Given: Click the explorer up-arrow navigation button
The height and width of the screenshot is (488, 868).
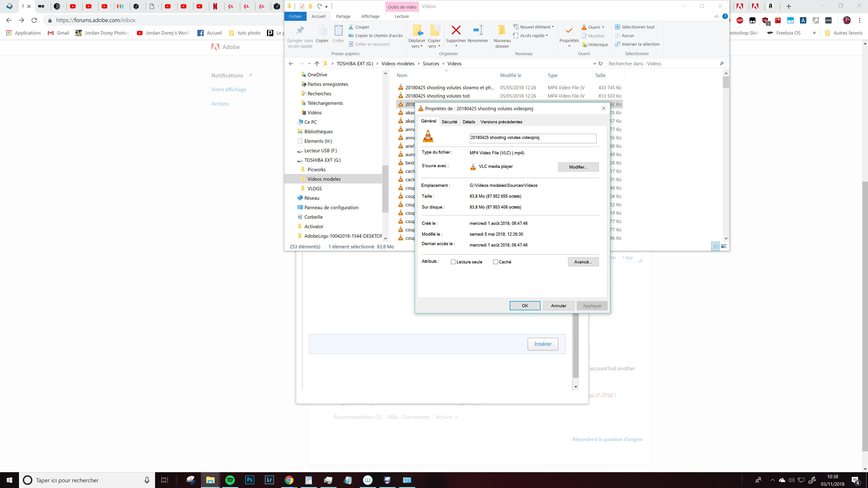Looking at the screenshot, I should (317, 64).
